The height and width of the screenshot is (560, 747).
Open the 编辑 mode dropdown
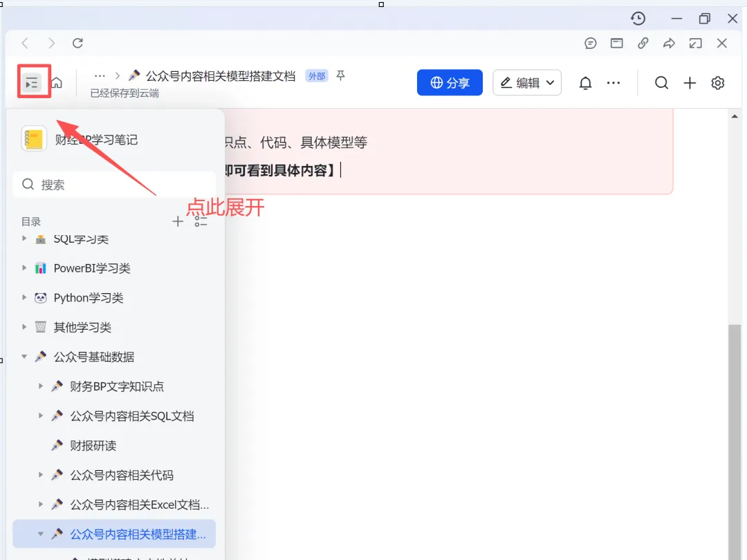(x=527, y=83)
